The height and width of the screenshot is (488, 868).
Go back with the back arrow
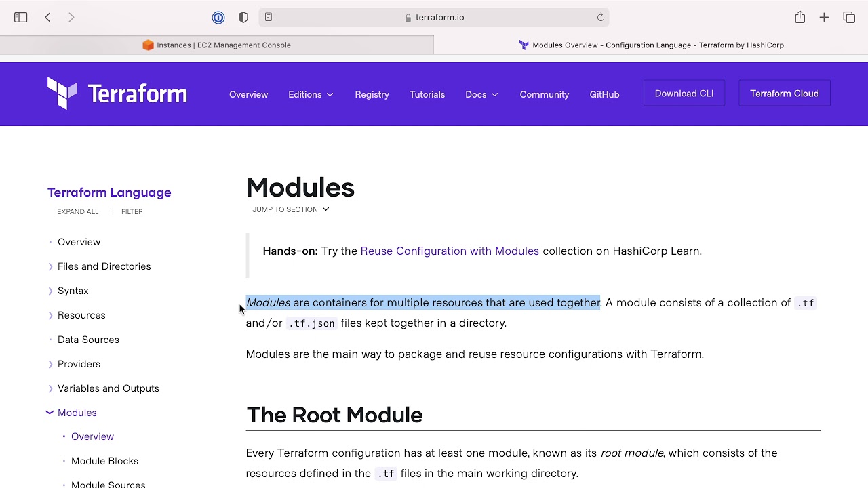[47, 18]
